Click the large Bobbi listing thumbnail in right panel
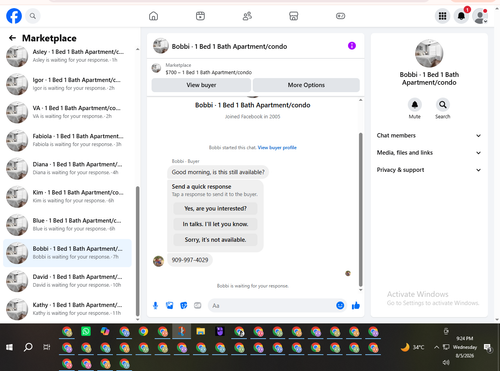500x371 pixels. pos(429,53)
